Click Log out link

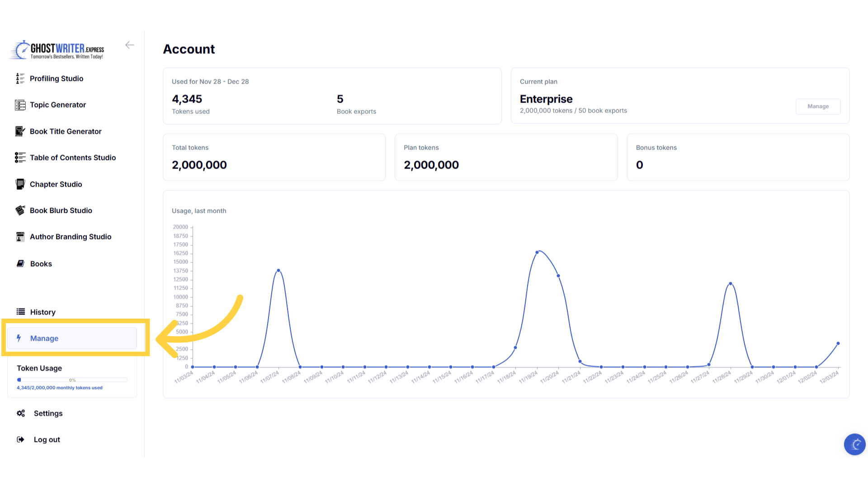coord(47,440)
